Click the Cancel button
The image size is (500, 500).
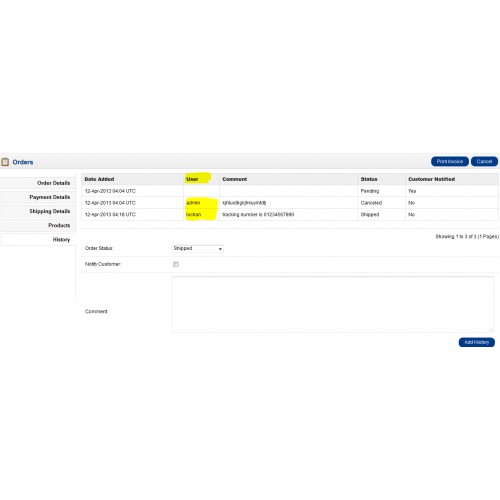(x=484, y=162)
